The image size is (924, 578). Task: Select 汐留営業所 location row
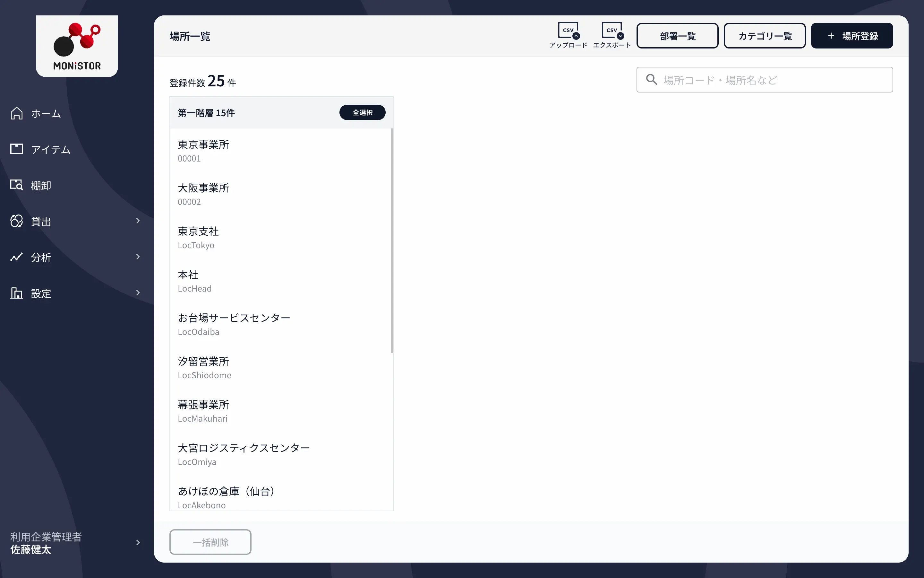[280, 367]
